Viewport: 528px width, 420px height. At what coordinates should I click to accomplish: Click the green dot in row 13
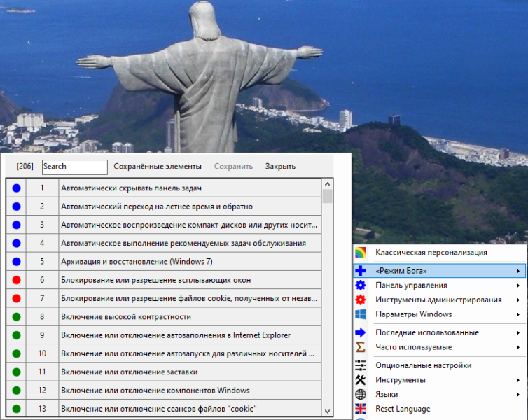[17, 409]
